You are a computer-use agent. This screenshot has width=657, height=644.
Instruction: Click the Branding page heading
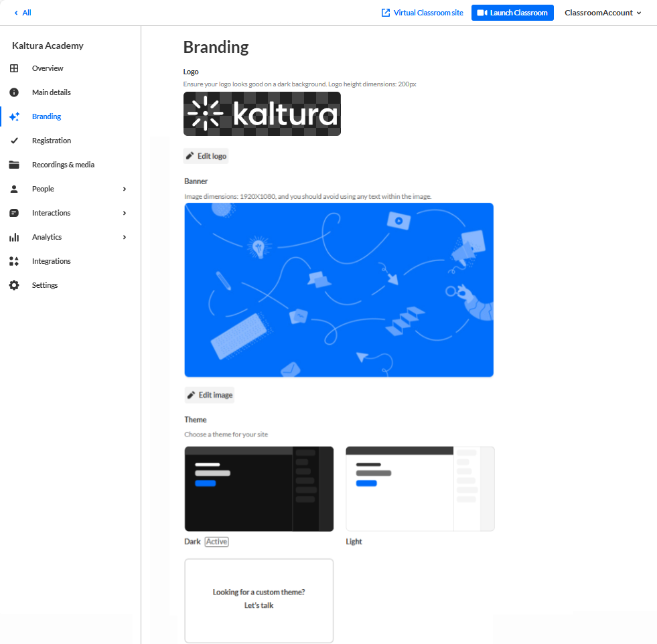tap(216, 48)
